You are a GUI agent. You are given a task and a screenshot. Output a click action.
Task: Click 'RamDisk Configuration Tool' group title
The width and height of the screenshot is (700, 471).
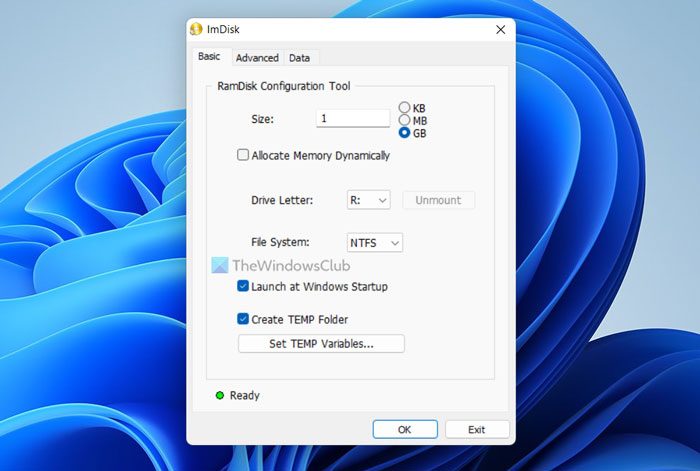click(283, 86)
